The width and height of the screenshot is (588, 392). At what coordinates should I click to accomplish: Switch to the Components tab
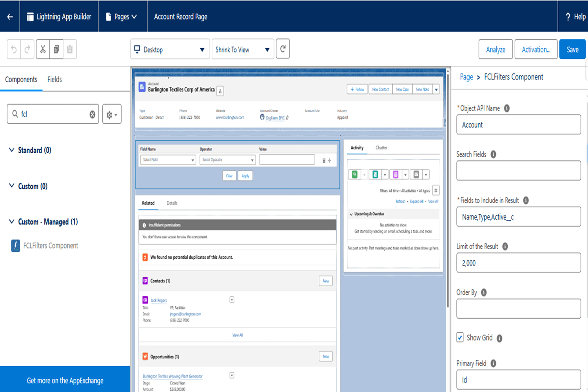[21, 79]
